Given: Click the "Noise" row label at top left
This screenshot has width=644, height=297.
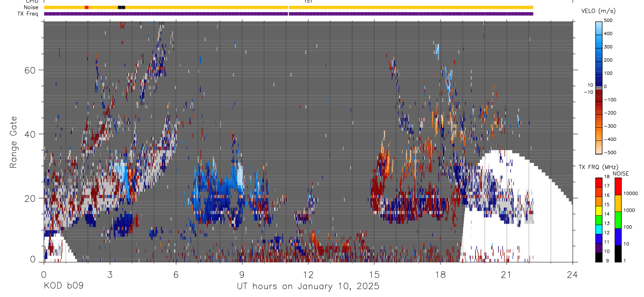Looking at the screenshot, I should (x=31, y=7).
